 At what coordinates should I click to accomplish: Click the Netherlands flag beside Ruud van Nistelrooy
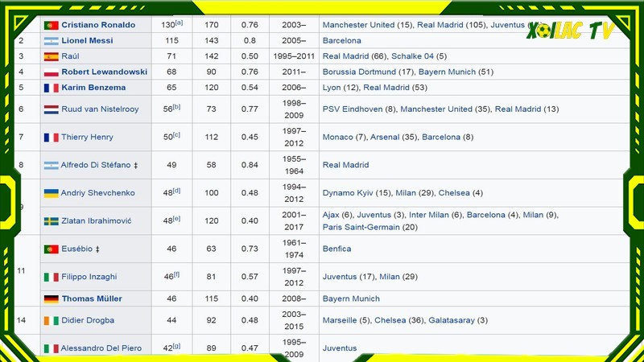tap(51, 109)
